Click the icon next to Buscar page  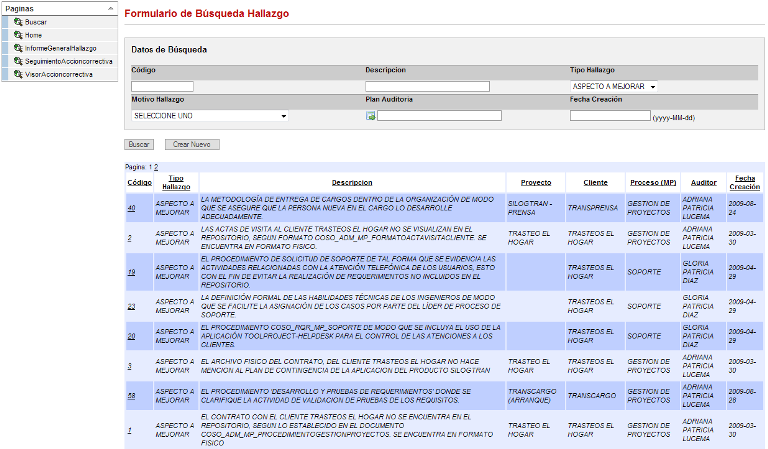(x=18, y=21)
